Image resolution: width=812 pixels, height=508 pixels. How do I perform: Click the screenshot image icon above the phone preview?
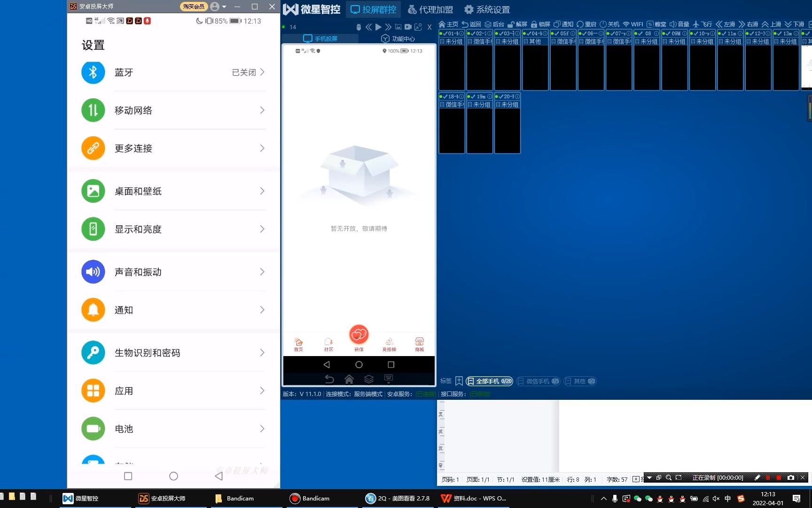[398, 27]
